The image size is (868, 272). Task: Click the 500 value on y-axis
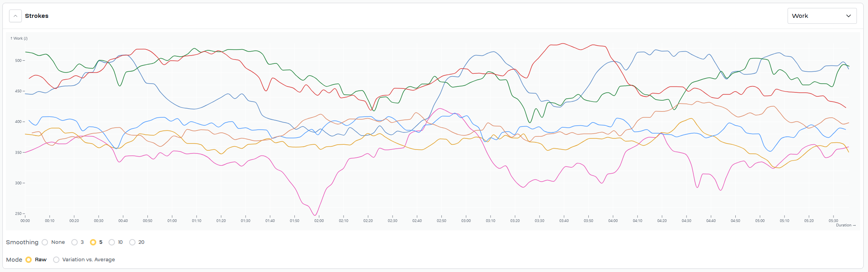18,61
